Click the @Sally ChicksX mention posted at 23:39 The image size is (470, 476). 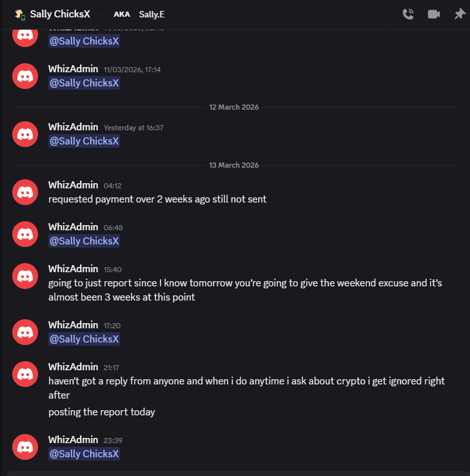coord(84,453)
